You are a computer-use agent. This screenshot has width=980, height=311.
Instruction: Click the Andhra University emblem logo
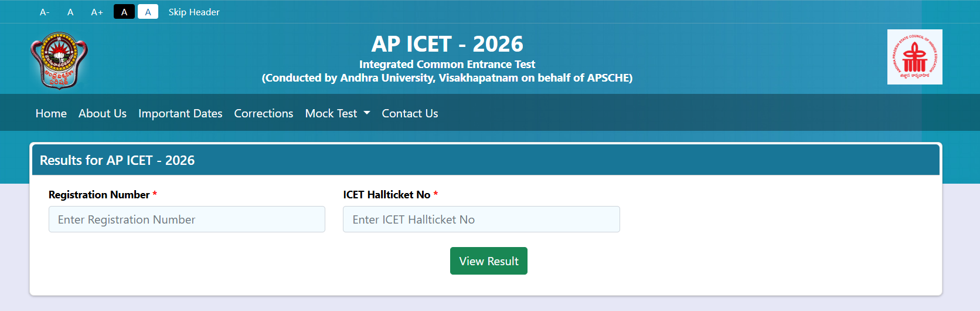coord(59,60)
